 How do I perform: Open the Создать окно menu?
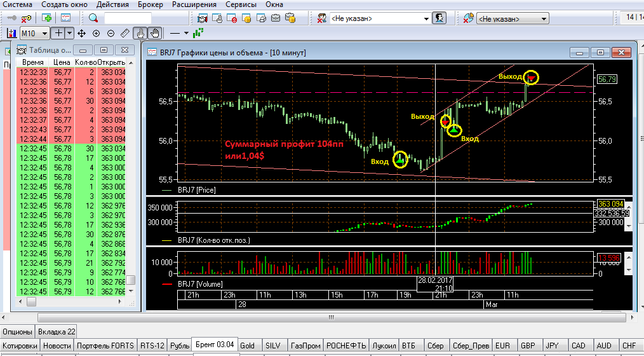pos(65,4)
